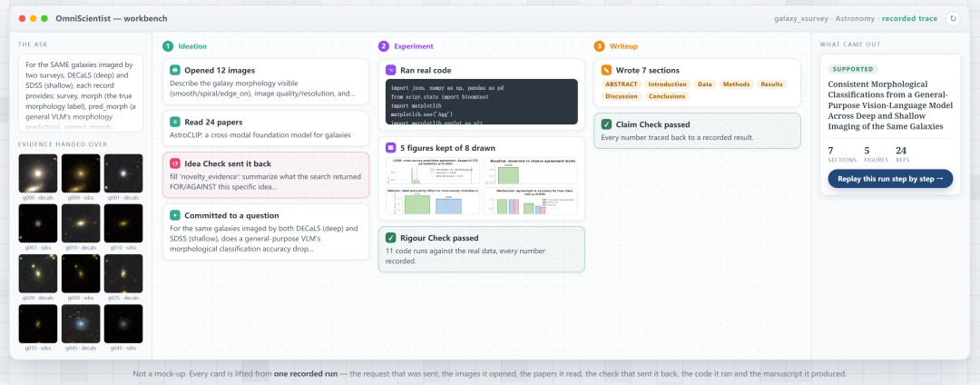
Task: Click Replay this run step by step button
Action: point(890,179)
